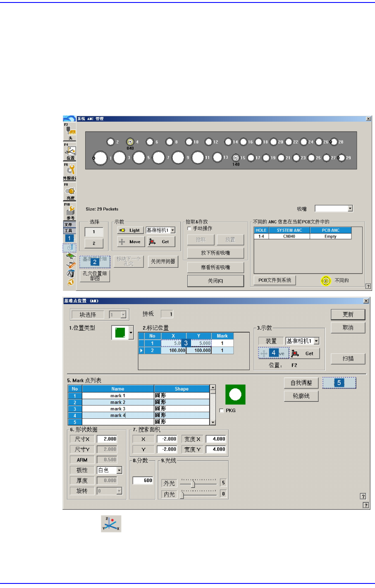This screenshot has height=588, width=375.
Task: Click the green circle mark preview thumbnail
Action: (235, 395)
